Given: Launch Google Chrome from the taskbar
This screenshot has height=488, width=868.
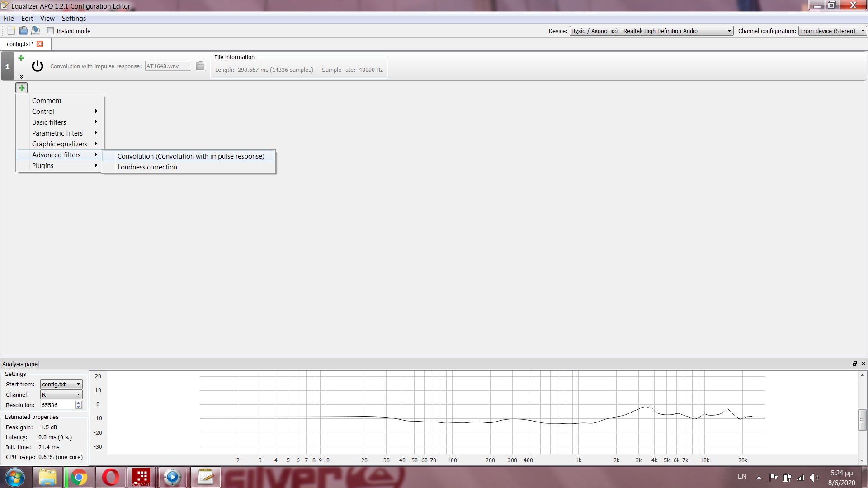Looking at the screenshot, I should click(x=79, y=477).
